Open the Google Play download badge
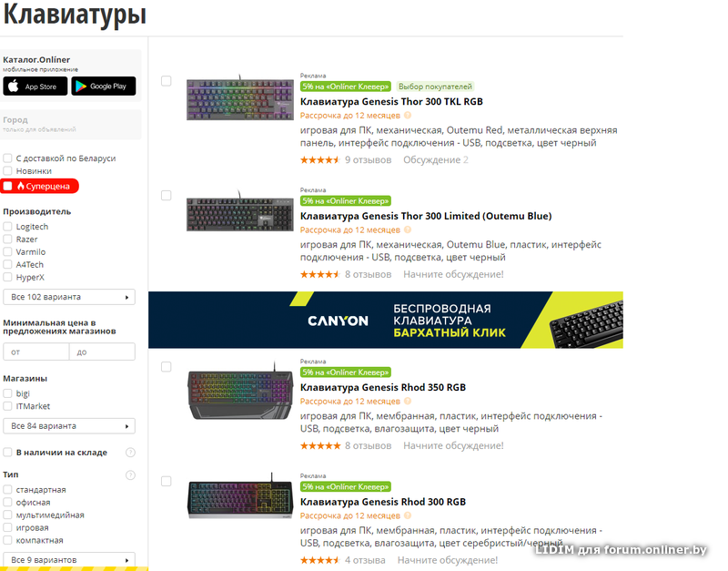 pyautogui.click(x=104, y=87)
